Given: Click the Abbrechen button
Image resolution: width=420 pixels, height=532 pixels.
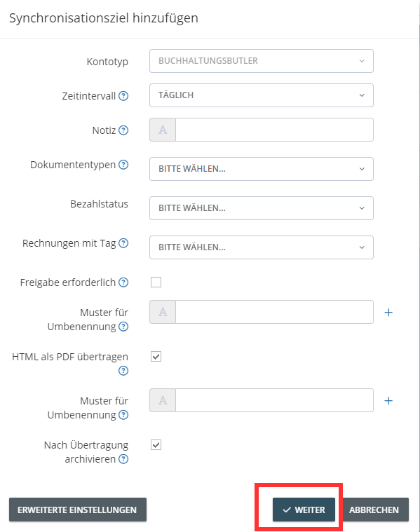Looking at the screenshot, I should pyautogui.click(x=374, y=510).
